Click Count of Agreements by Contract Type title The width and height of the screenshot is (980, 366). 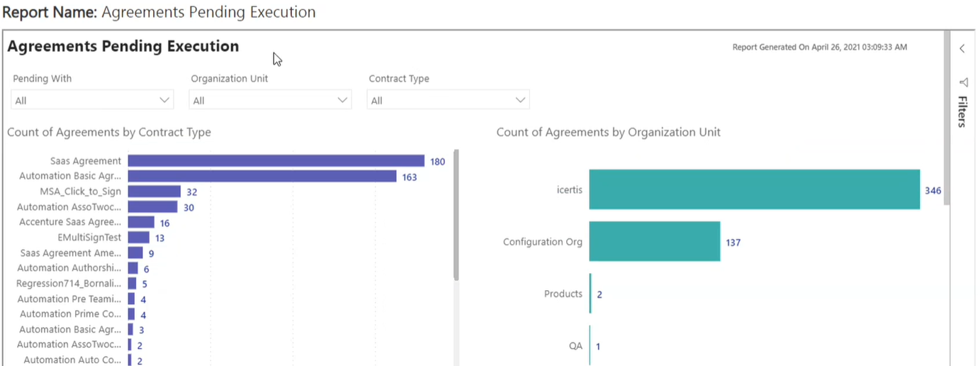pyautogui.click(x=109, y=132)
